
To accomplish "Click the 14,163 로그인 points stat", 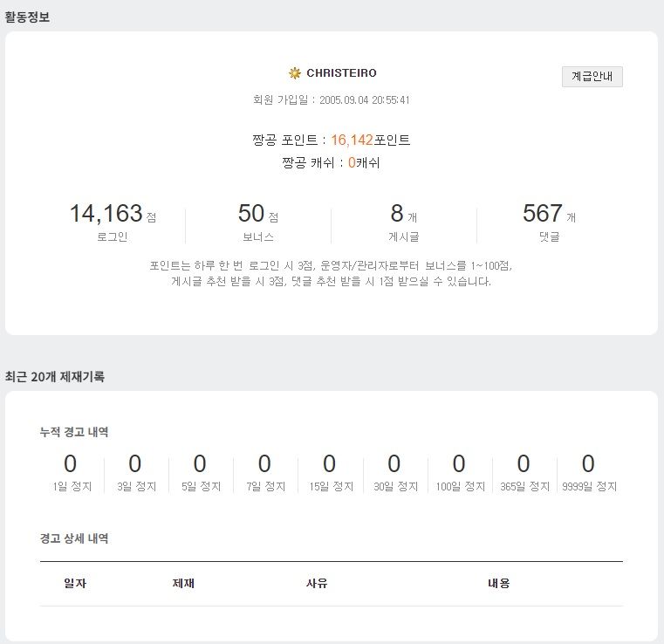I will (x=106, y=213).
